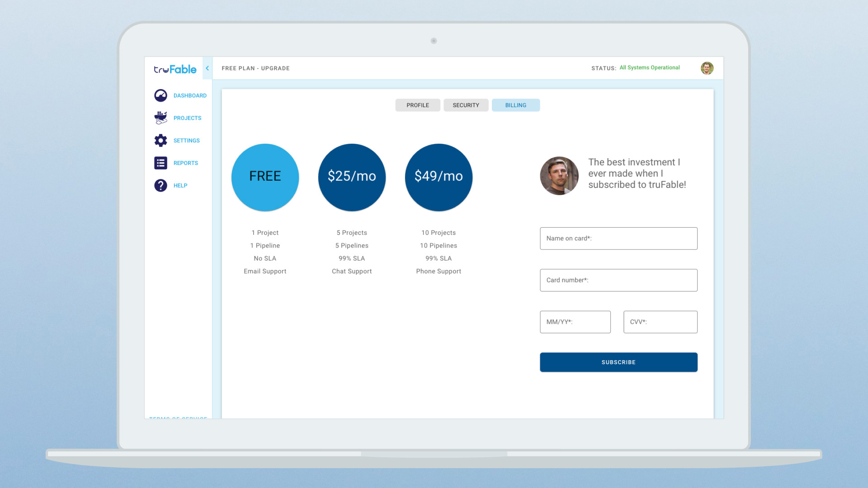Viewport: 868px width, 488px height.
Task: Switch to the Profile tab
Action: 418,105
